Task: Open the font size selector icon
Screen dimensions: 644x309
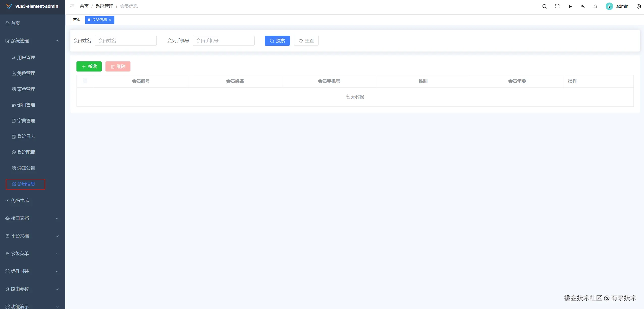Action: coord(570,6)
